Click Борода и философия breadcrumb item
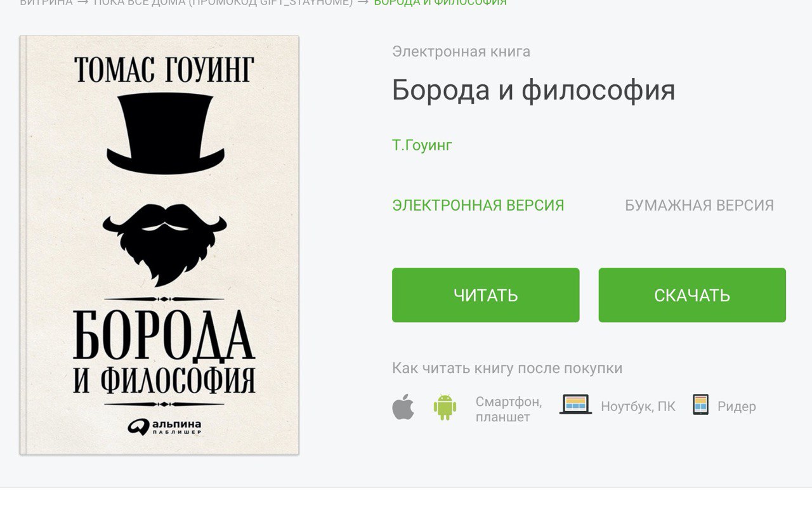The image size is (812, 510). pyautogui.click(x=440, y=3)
